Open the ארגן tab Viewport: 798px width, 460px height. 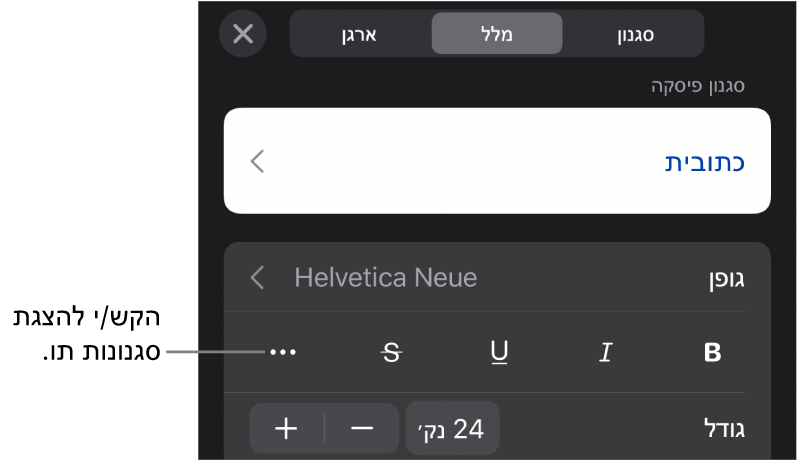pos(361,34)
